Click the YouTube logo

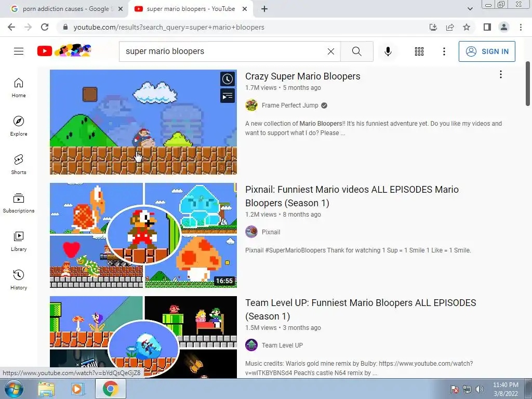(x=64, y=51)
